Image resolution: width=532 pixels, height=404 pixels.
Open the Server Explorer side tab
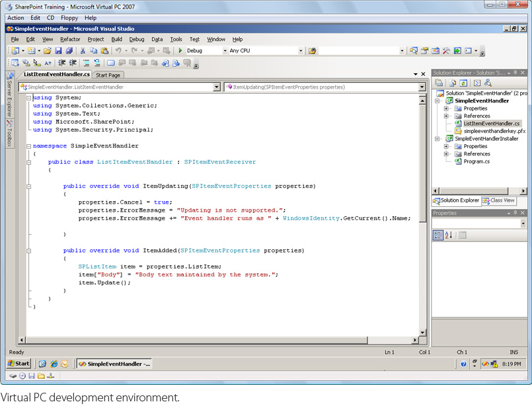9,95
